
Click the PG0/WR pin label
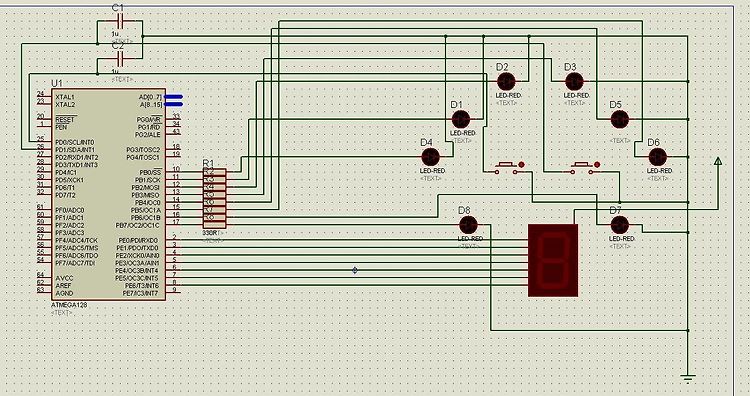pyautogui.click(x=149, y=120)
